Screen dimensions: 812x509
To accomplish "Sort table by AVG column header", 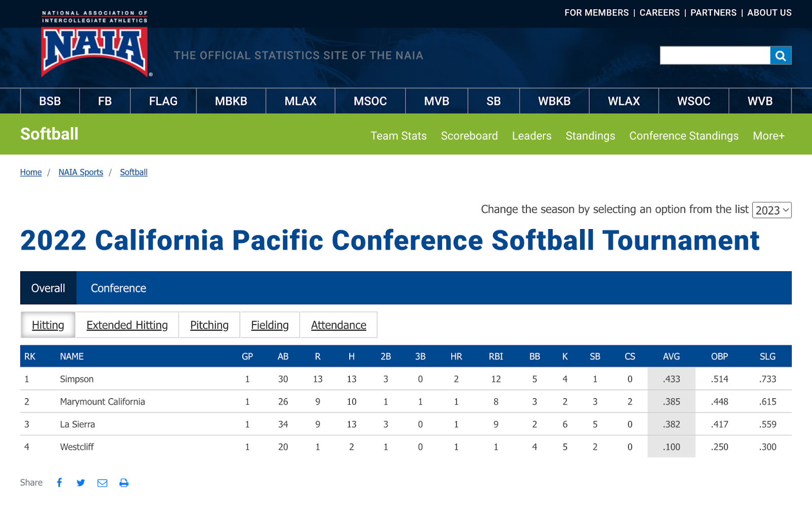I will 671,357.
